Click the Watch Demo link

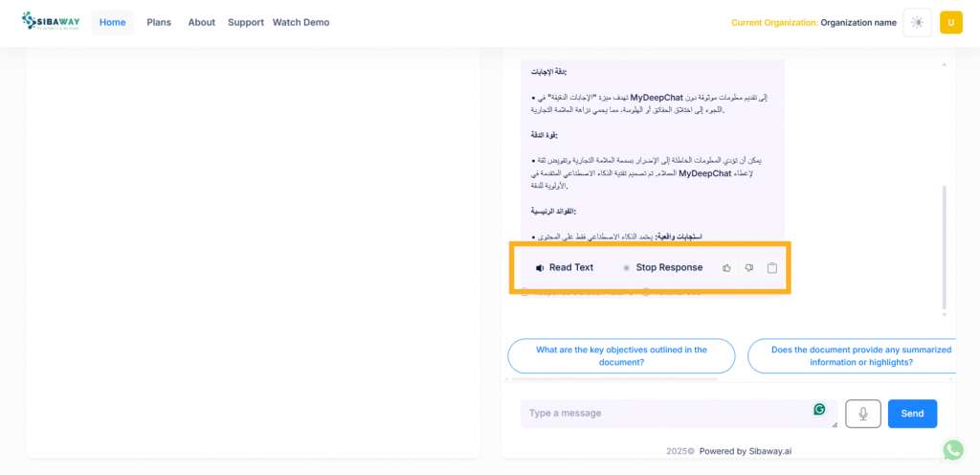point(301,22)
